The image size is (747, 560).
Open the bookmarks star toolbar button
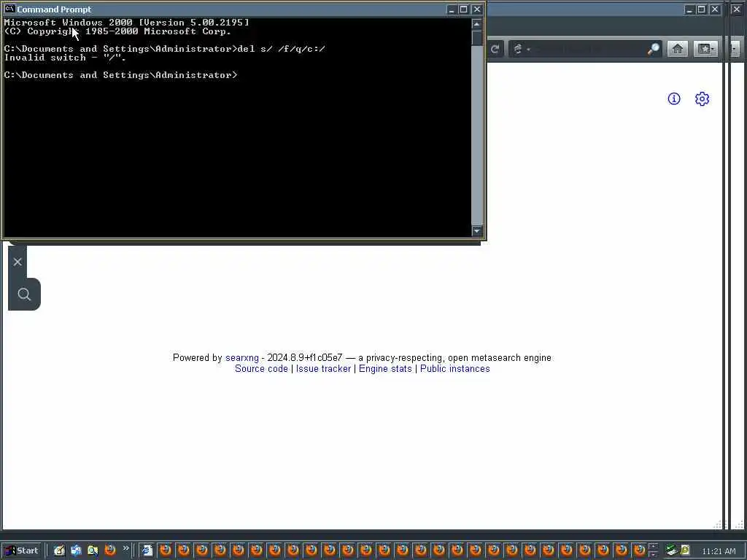[705, 49]
